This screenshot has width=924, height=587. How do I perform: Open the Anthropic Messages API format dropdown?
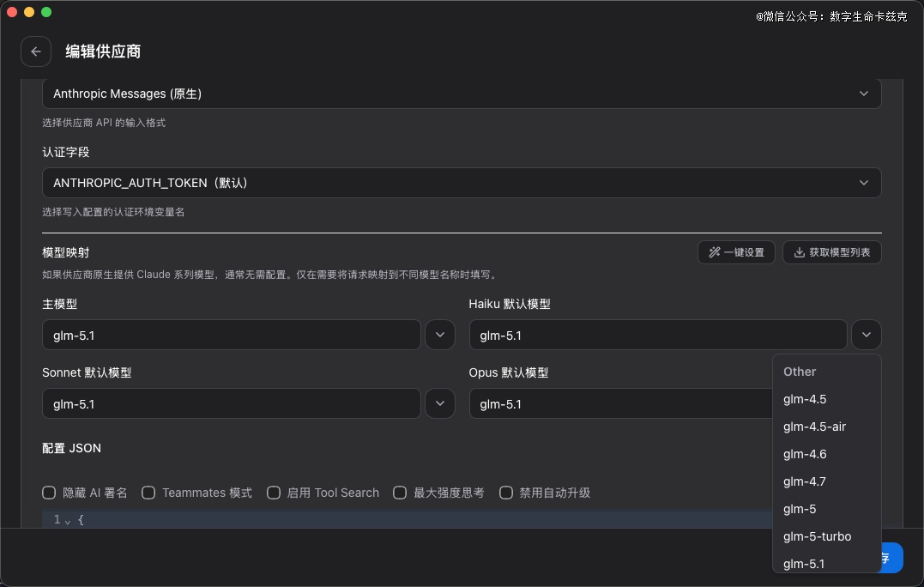[462, 94]
